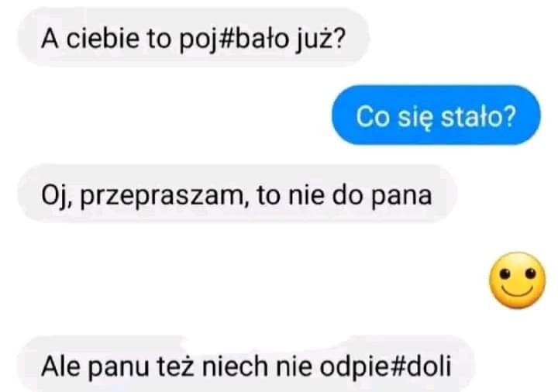The width and height of the screenshot is (558, 392).
Task: Click the word 'odpie#doli'
Action: point(385,366)
